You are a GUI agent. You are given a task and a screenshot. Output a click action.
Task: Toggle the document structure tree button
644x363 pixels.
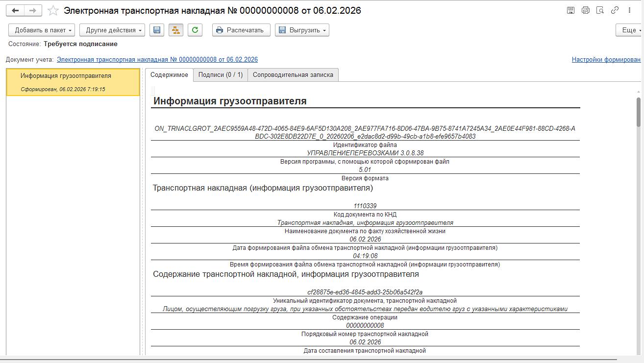pyautogui.click(x=175, y=30)
